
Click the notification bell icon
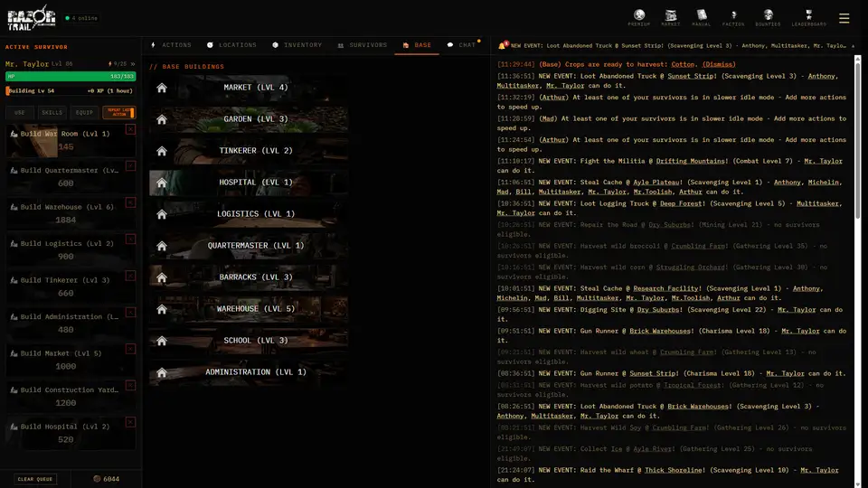(502, 45)
